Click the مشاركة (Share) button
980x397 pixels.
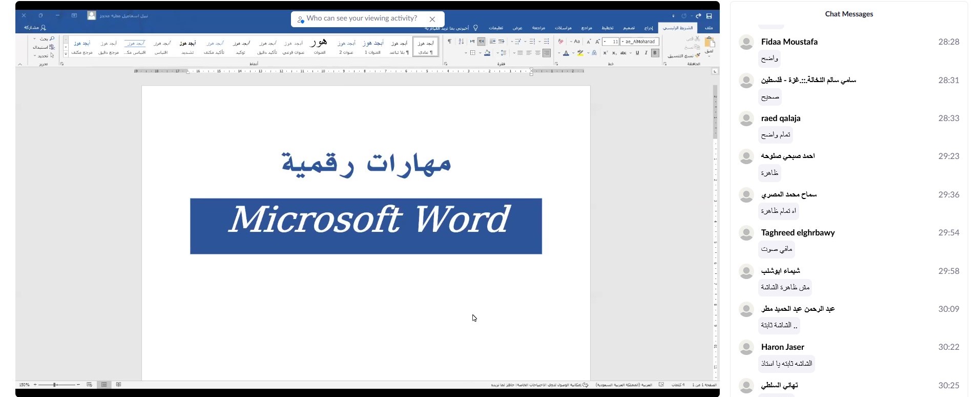34,28
